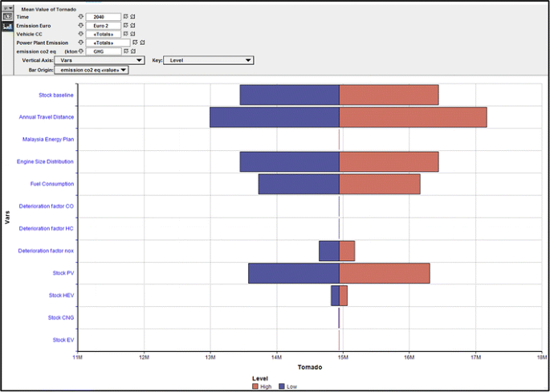Image resolution: width=550 pixels, height=392 pixels.
Task: Click the Engine Size Distribution High bar
Action: point(389,161)
